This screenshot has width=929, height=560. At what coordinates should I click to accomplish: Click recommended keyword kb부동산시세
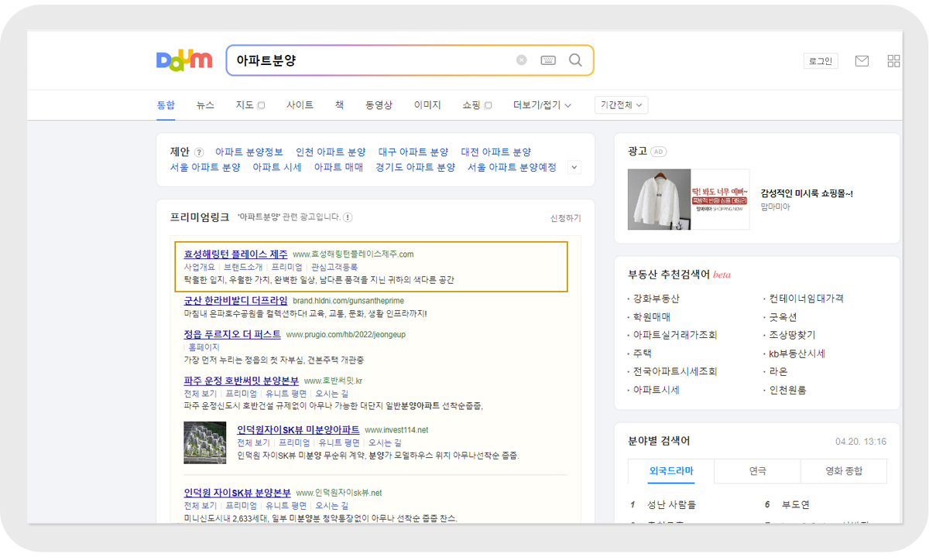pyautogui.click(x=797, y=353)
